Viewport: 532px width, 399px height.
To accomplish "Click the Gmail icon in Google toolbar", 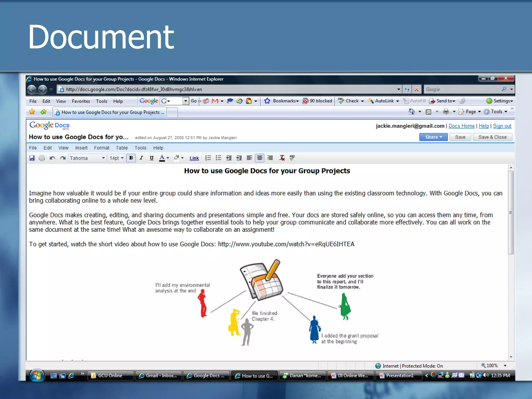I will (215, 101).
